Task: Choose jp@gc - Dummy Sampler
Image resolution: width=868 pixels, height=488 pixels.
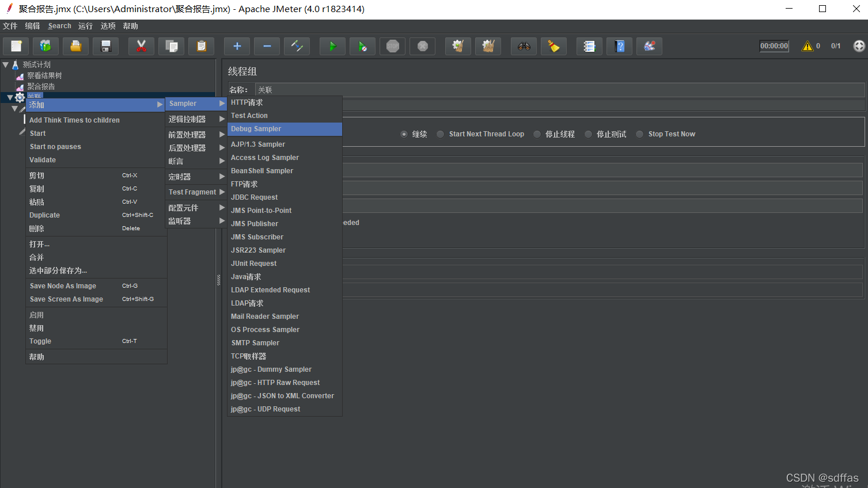Action: (285, 369)
